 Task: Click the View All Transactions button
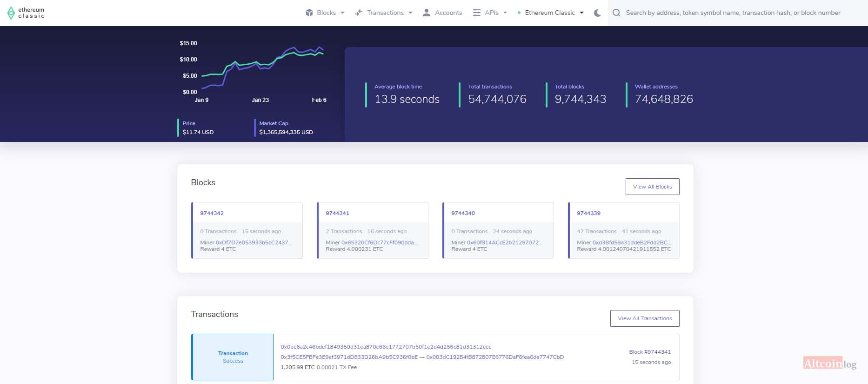click(645, 318)
